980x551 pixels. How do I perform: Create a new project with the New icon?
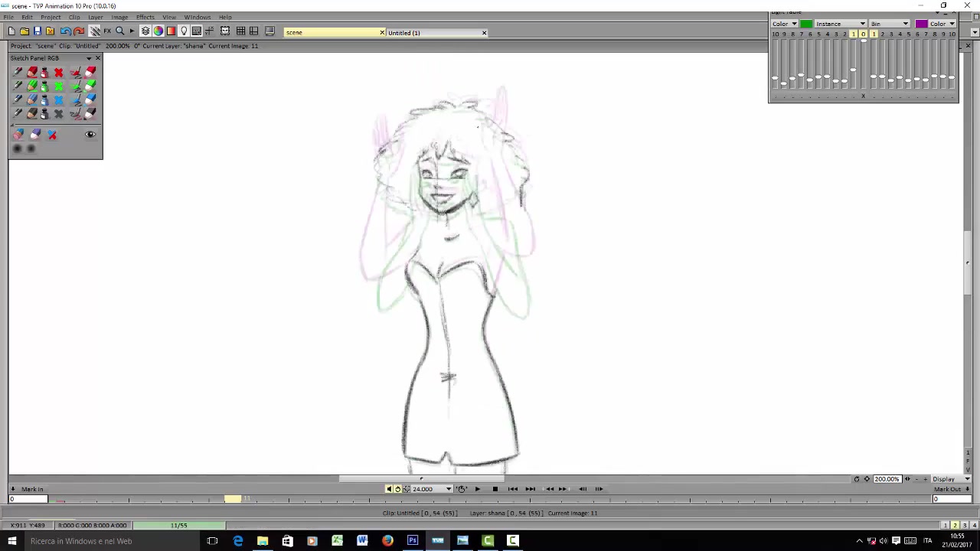(x=11, y=31)
